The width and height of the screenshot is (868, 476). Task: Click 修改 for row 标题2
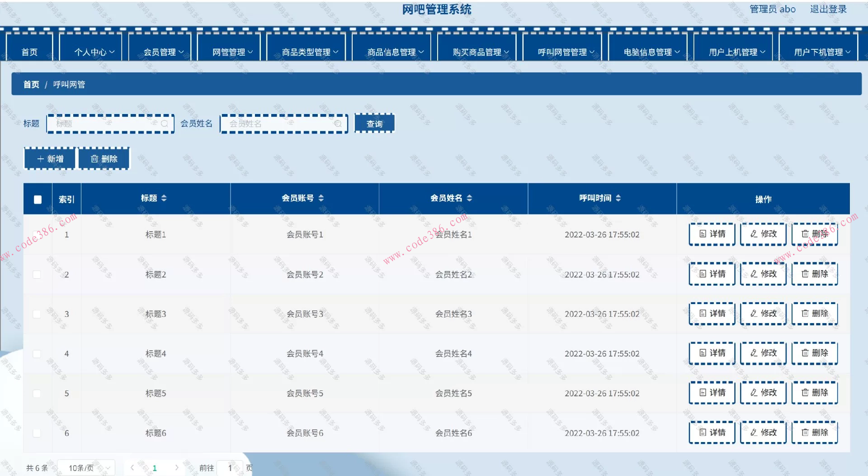point(763,274)
